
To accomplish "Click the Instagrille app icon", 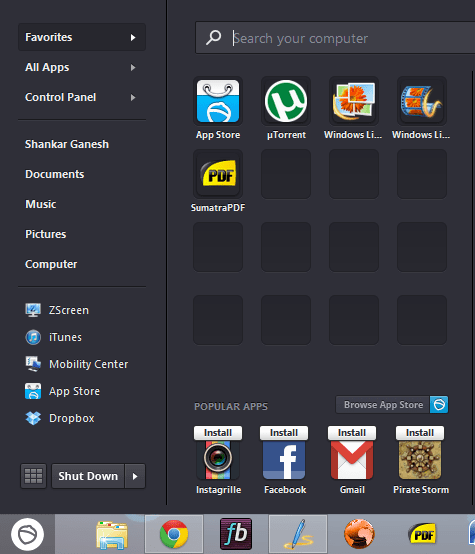I will (218, 459).
